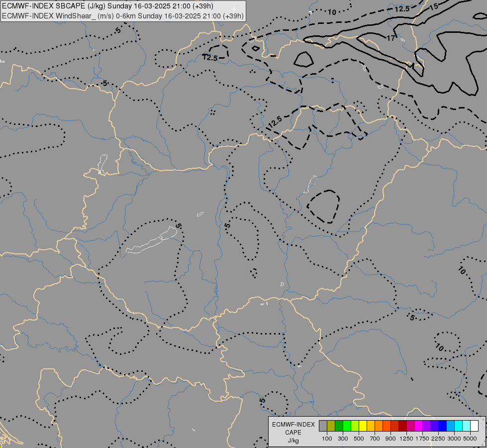Click the T2.5 dashed contour label

click(210, 58)
